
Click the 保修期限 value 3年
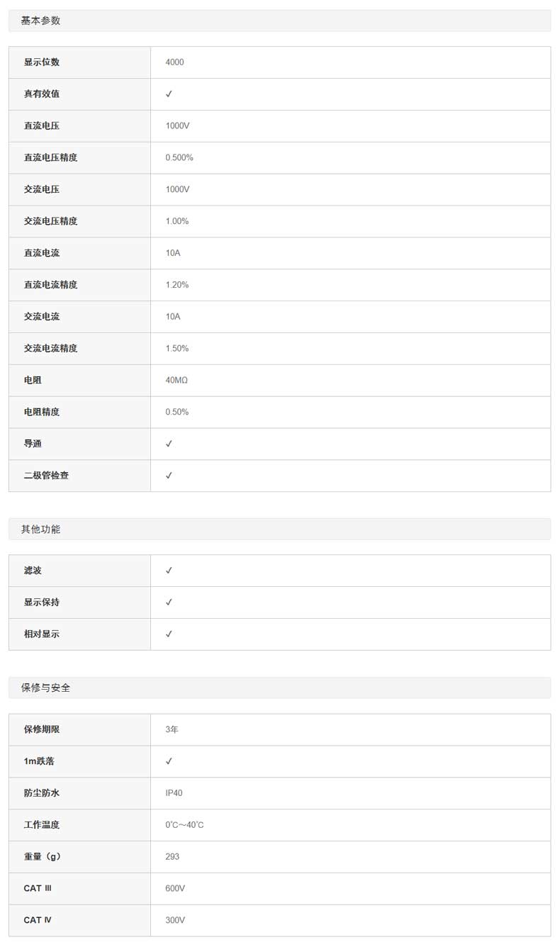pos(172,729)
